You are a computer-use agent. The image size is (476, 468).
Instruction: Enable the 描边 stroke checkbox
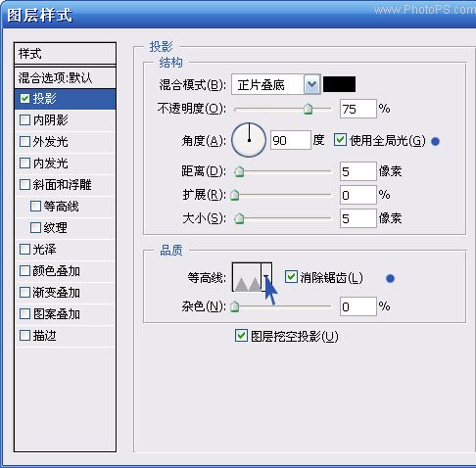[x=24, y=336]
